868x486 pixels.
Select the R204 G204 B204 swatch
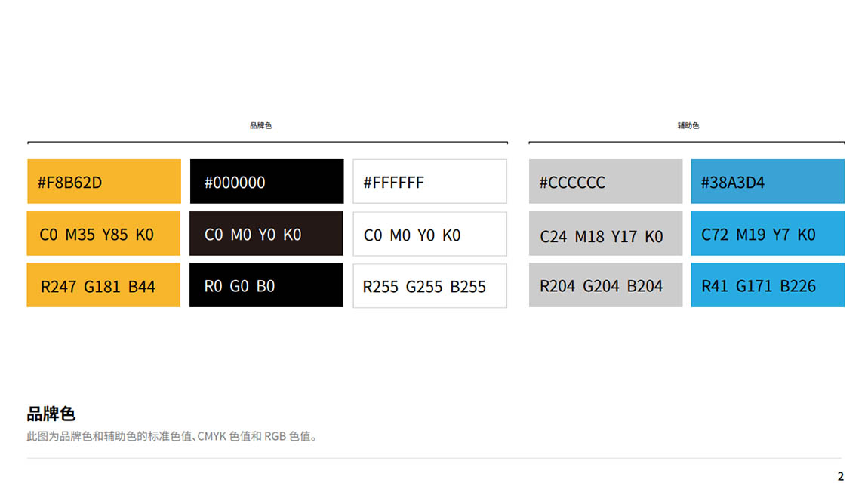605,285
